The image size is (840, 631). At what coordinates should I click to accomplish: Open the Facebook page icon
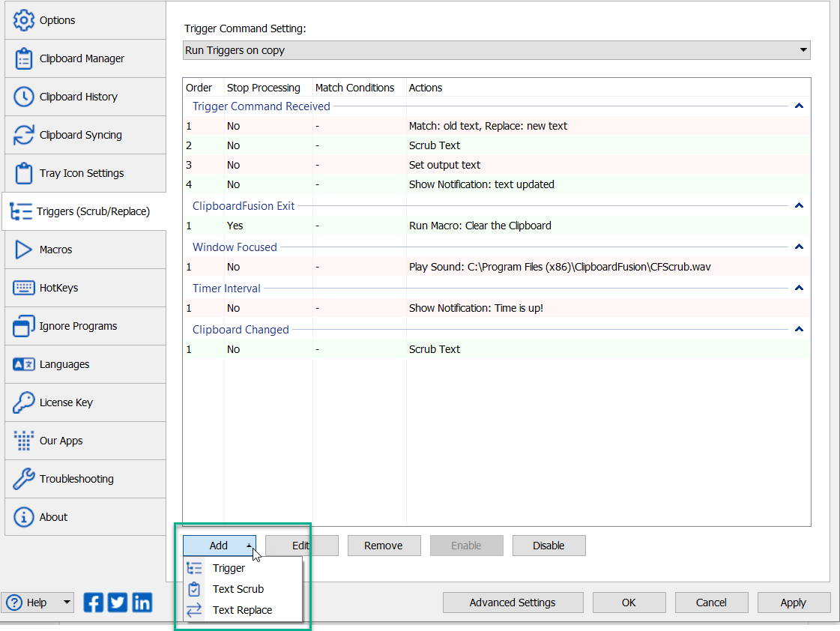93,603
